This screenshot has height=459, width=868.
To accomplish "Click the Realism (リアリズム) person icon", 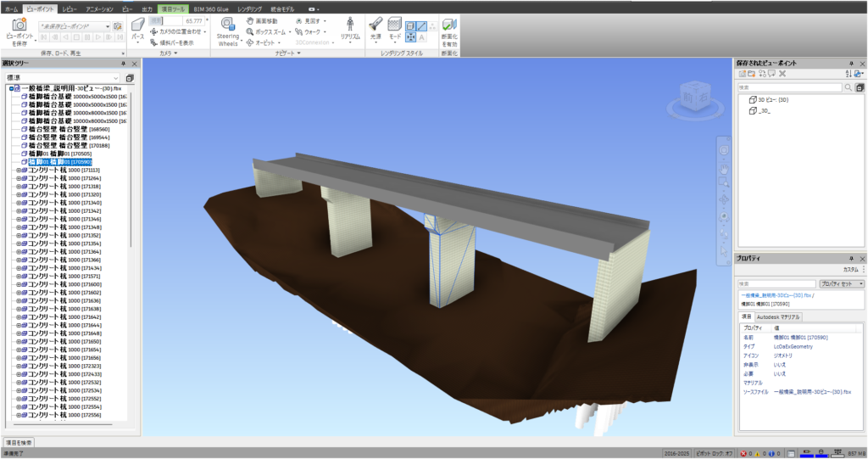I will 350,25.
